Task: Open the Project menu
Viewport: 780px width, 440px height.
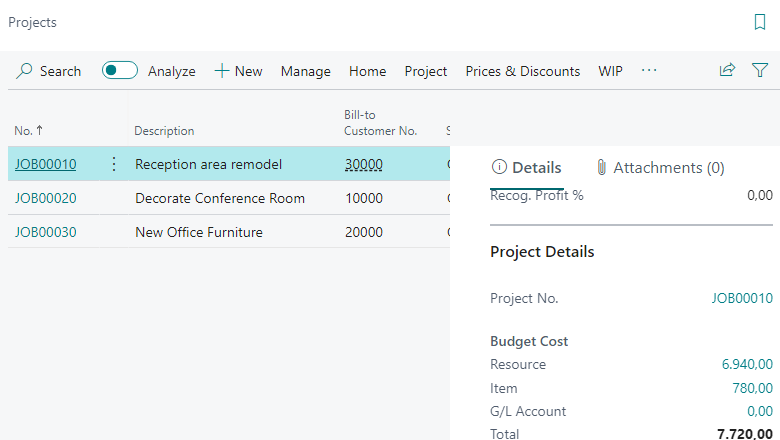Action: point(426,72)
